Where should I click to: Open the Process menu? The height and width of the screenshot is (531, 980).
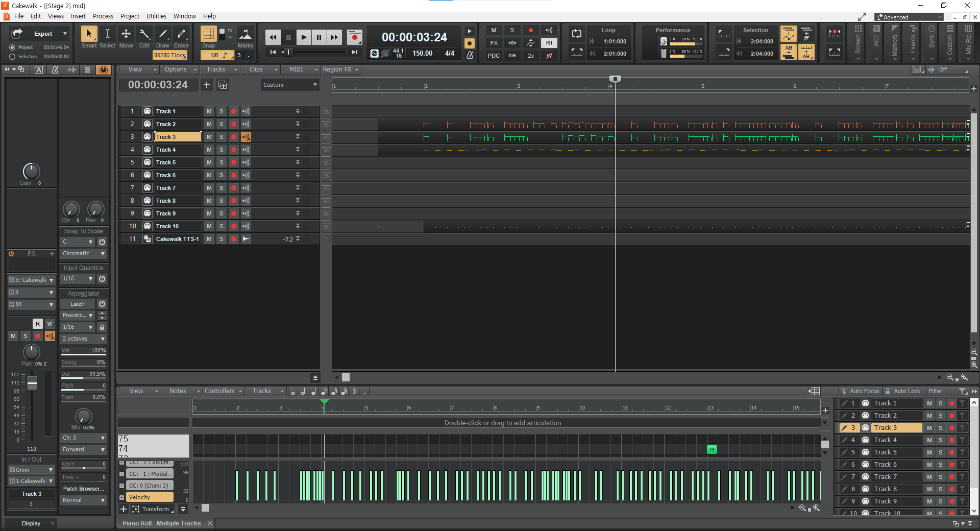tap(103, 16)
